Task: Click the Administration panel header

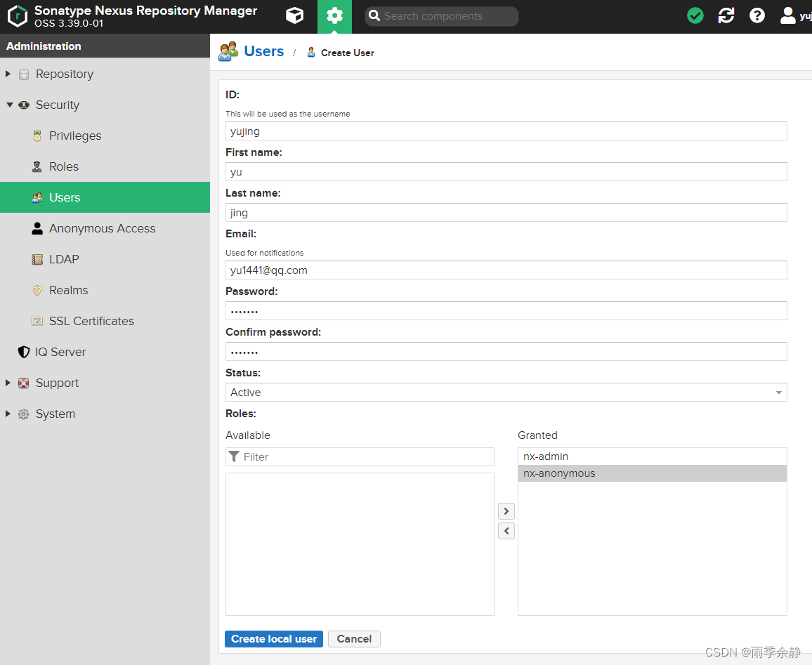Action: 105,46
